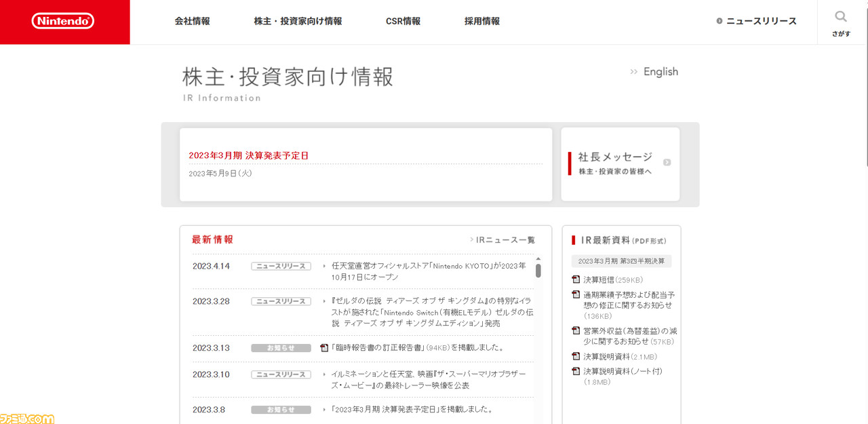
Task: Click the date 2023.4.14
Action: coord(211,266)
